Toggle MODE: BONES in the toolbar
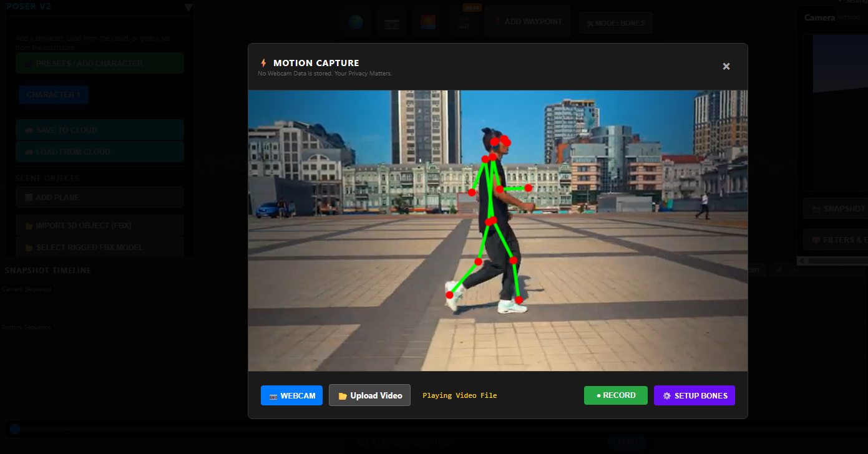The width and height of the screenshot is (868, 454). (616, 22)
